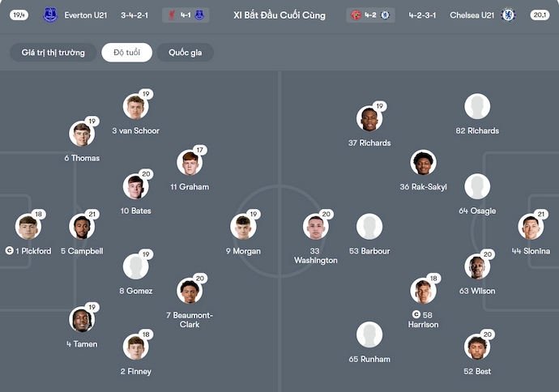Click Barbour's placeholder avatar

tap(369, 227)
